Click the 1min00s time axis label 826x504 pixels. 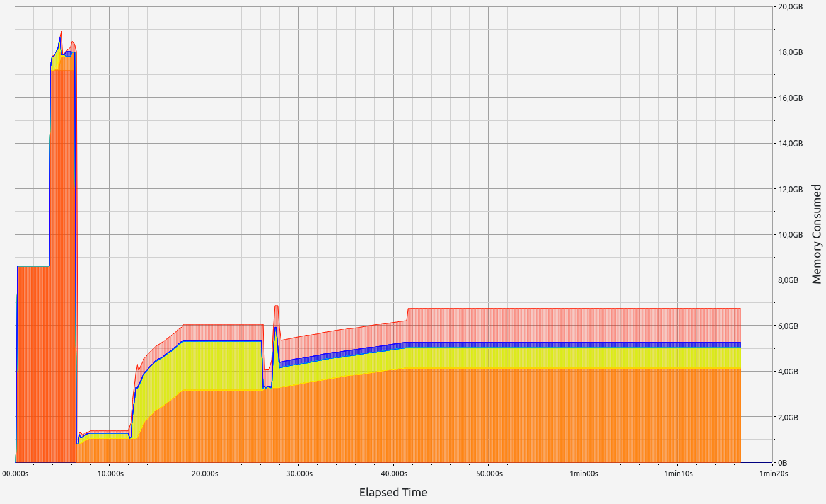[583, 473]
